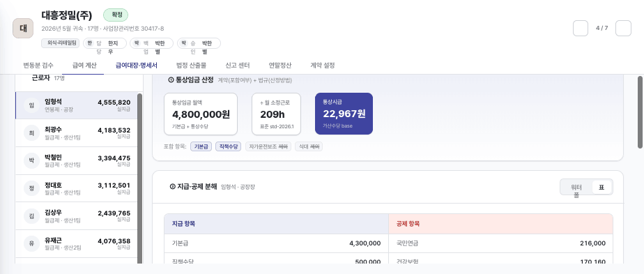Click the 사업장관리번호 30417-8 text
This screenshot has height=274, width=644.
coord(134,29)
